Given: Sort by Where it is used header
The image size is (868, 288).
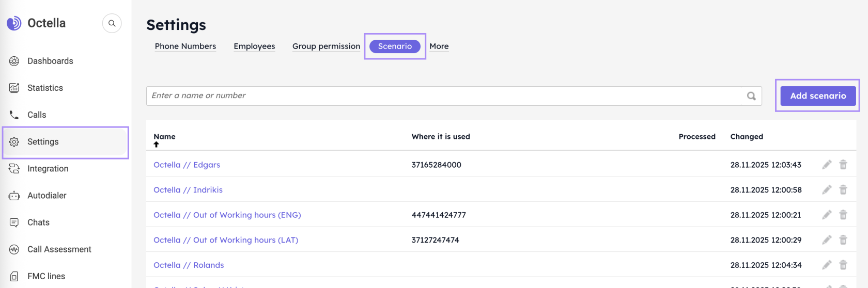Looking at the screenshot, I should tap(441, 137).
